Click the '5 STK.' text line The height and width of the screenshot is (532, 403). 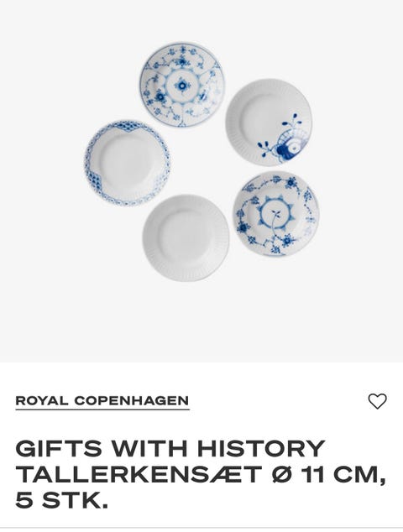tap(62, 500)
